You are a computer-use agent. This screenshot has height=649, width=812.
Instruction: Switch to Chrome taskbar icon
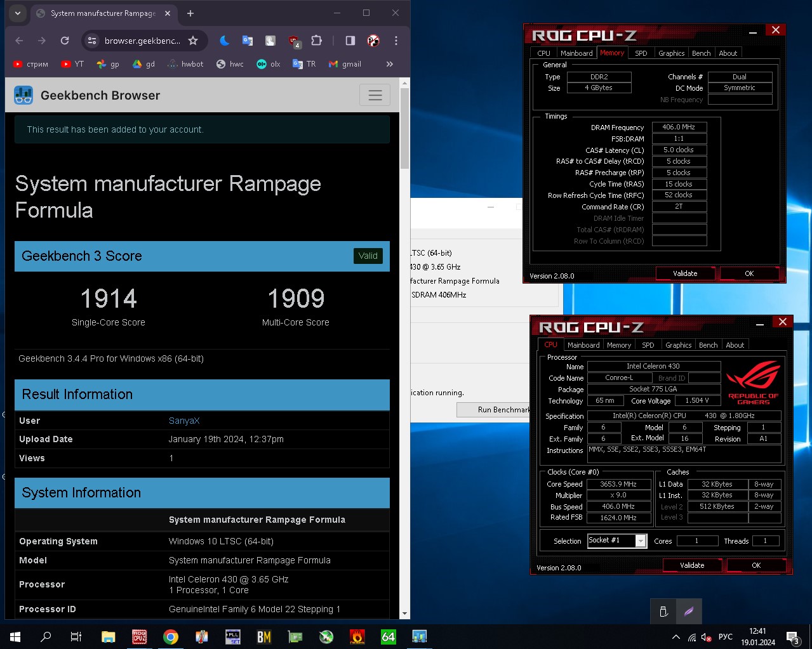(x=170, y=636)
